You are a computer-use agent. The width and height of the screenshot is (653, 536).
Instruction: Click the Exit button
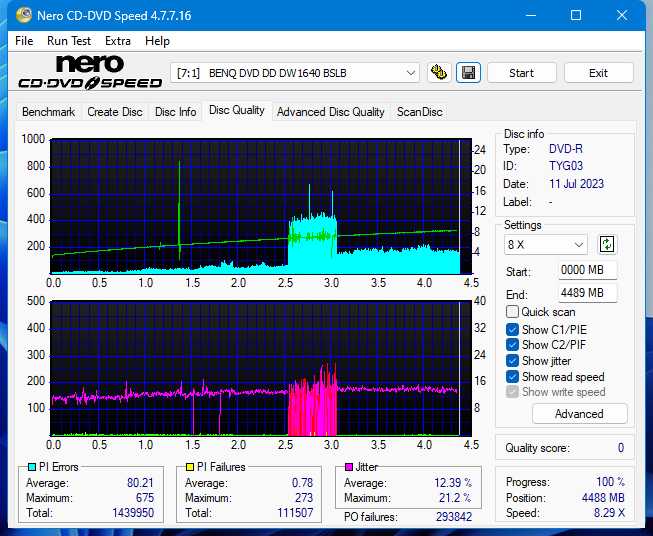[x=598, y=73]
